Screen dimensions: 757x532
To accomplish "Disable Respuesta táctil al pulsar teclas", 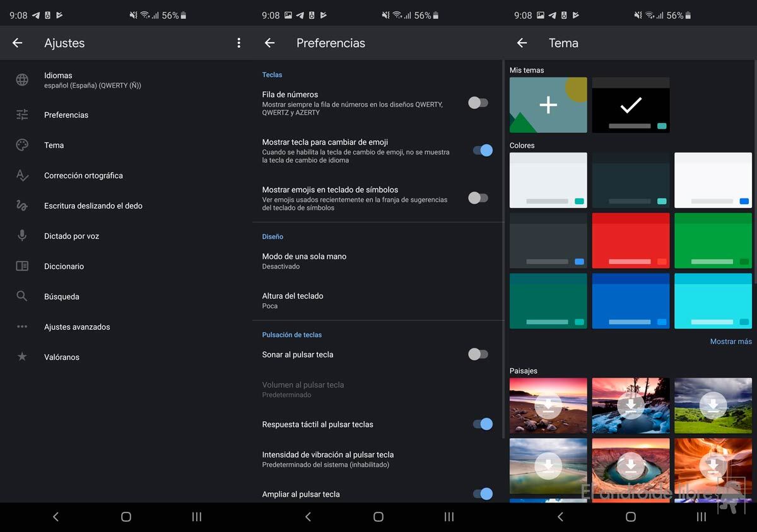I will pyautogui.click(x=483, y=424).
